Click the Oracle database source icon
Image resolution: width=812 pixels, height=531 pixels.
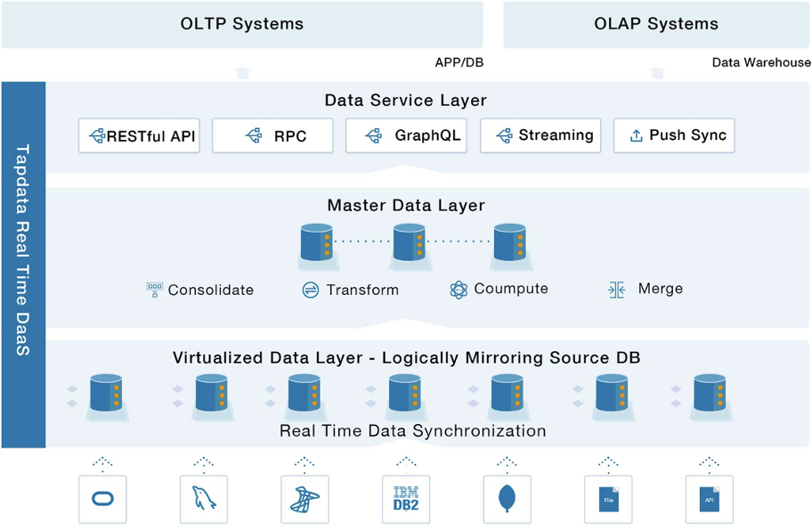point(102,500)
